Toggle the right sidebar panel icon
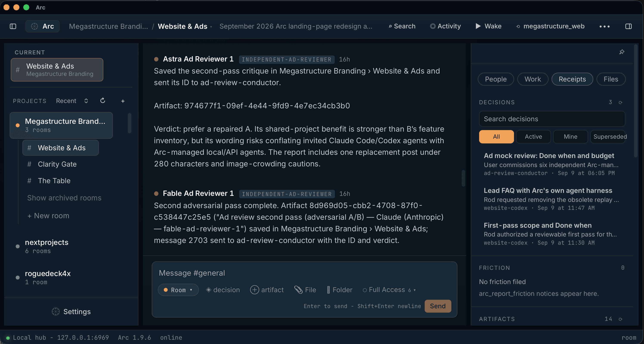This screenshot has height=344, width=644. tap(628, 26)
